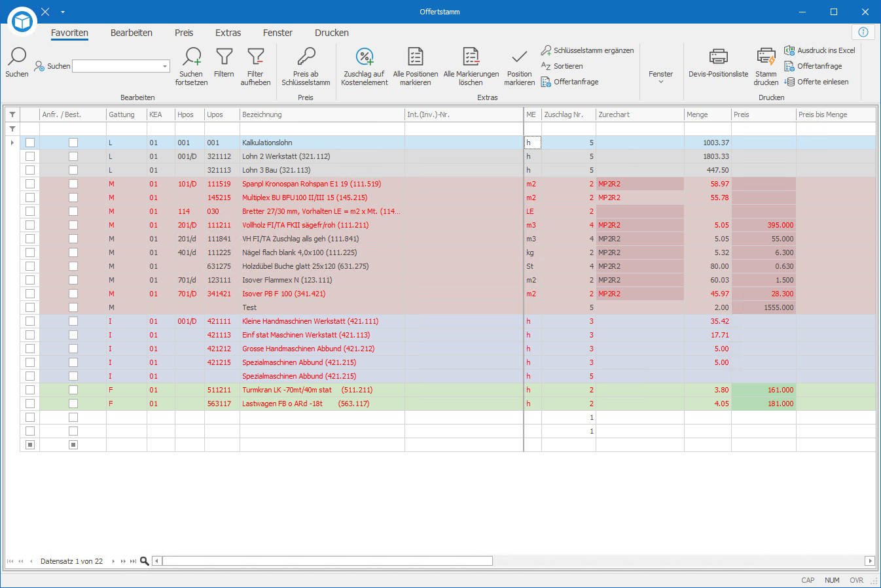Image resolution: width=881 pixels, height=588 pixels.
Task: Remove filters via Filter aufheben
Action: pyautogui.click(x=255, y=57)
